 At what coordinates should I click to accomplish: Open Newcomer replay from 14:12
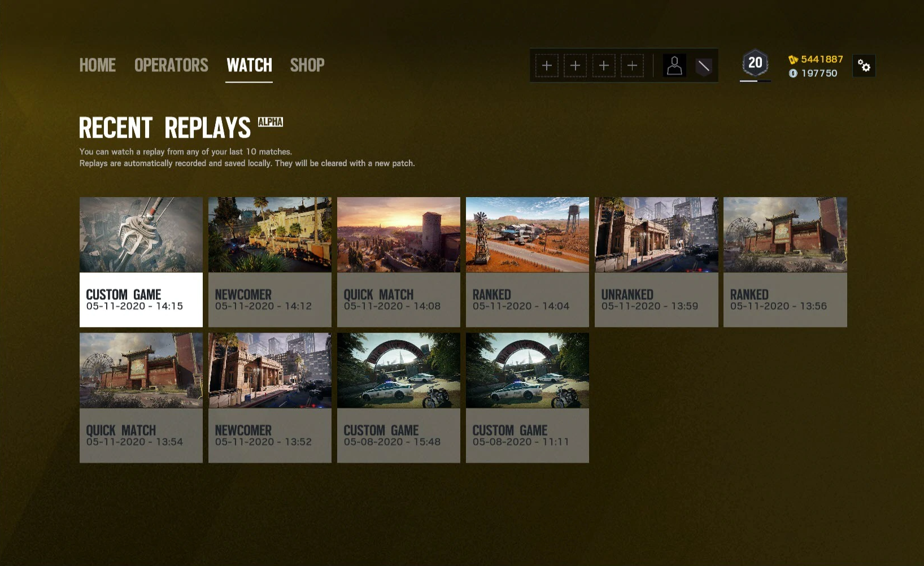[x=270, y=262]
